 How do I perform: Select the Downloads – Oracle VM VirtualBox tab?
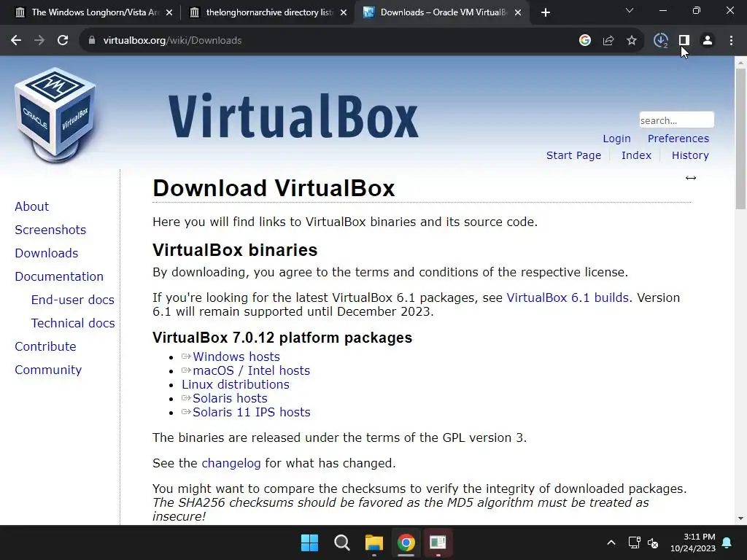443,12
